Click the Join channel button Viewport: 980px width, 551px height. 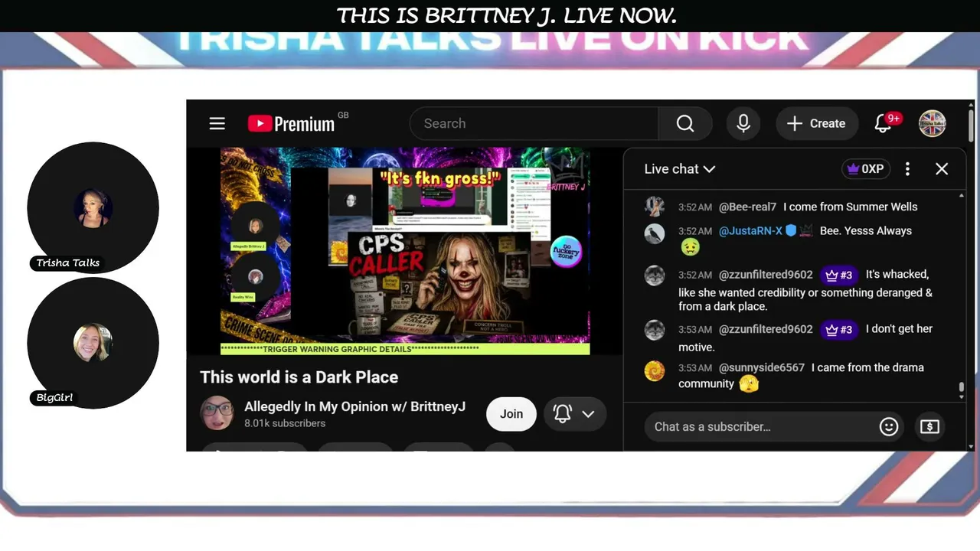point(511,414)
